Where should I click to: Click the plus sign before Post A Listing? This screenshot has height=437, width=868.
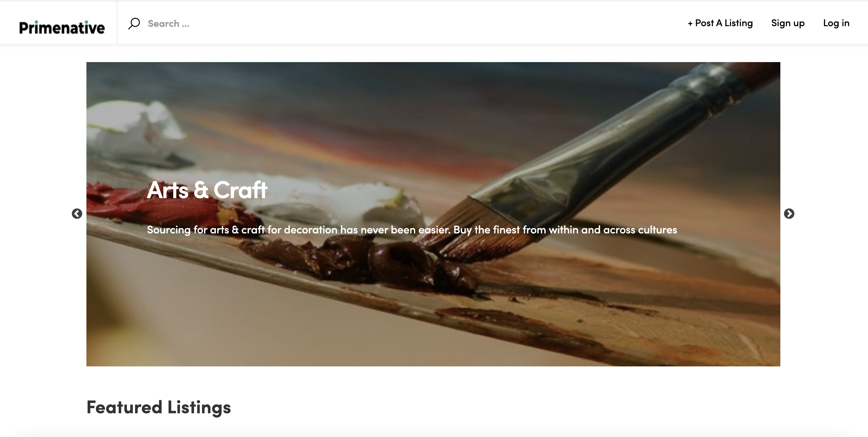690,24
